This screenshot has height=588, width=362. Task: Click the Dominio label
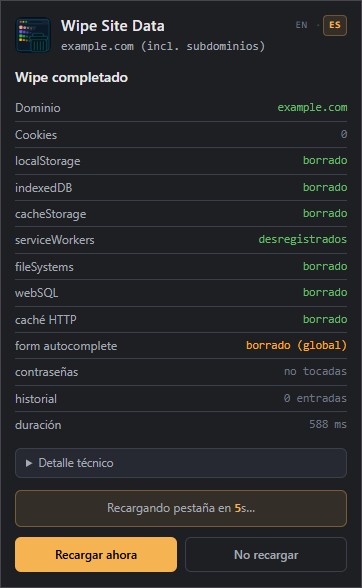click(38, 108)
